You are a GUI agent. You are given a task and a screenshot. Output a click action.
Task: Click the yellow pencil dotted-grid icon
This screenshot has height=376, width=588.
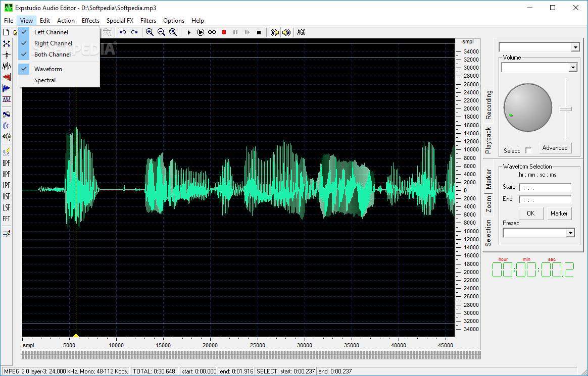(7, 152)
